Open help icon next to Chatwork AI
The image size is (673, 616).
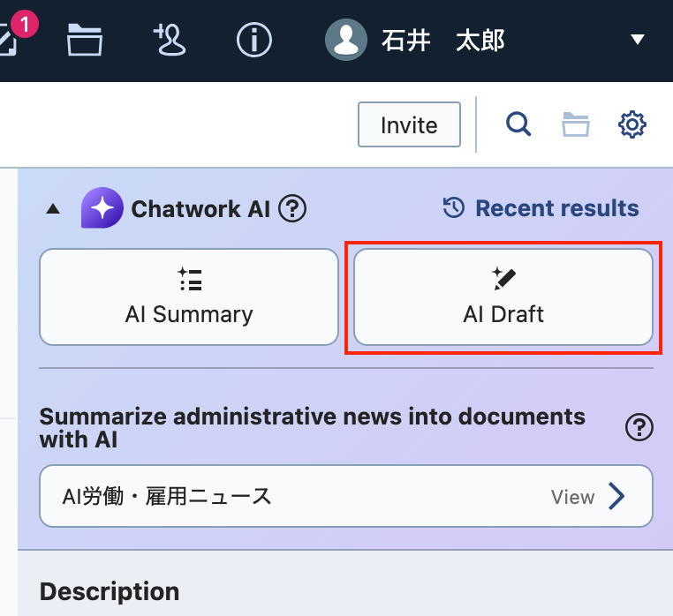[292, 209]
